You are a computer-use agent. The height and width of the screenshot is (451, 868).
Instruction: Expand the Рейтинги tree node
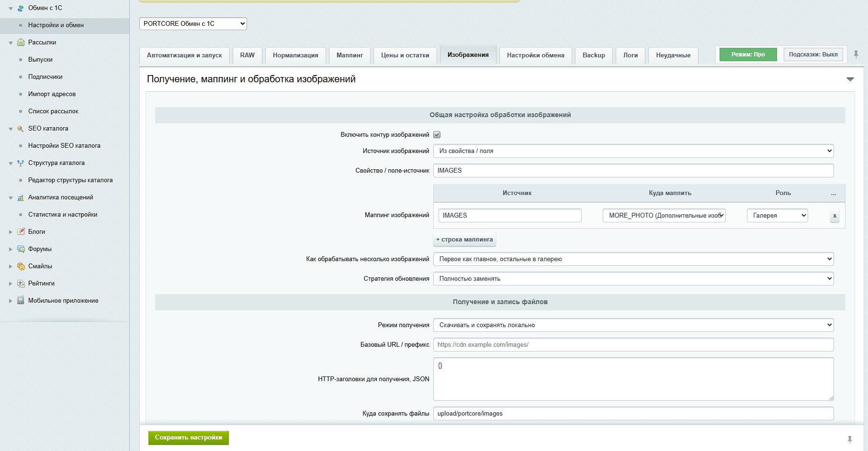pos(11,284)
